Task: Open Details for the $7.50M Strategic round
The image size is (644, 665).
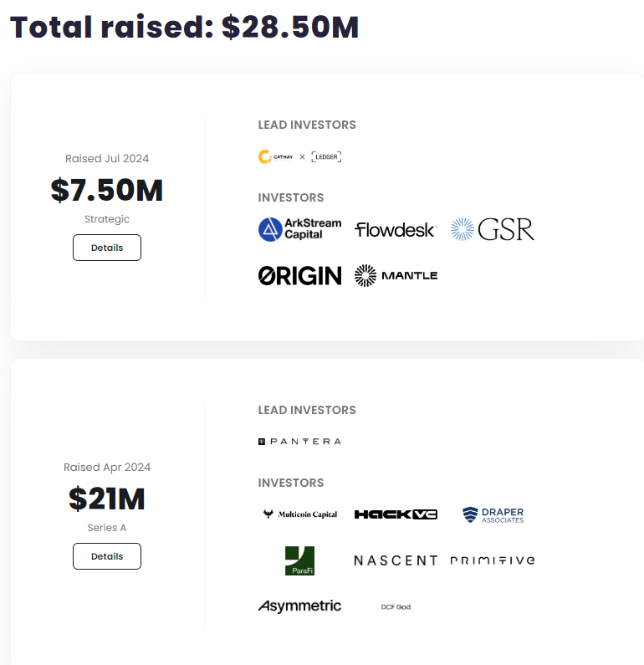Action: 107,248
